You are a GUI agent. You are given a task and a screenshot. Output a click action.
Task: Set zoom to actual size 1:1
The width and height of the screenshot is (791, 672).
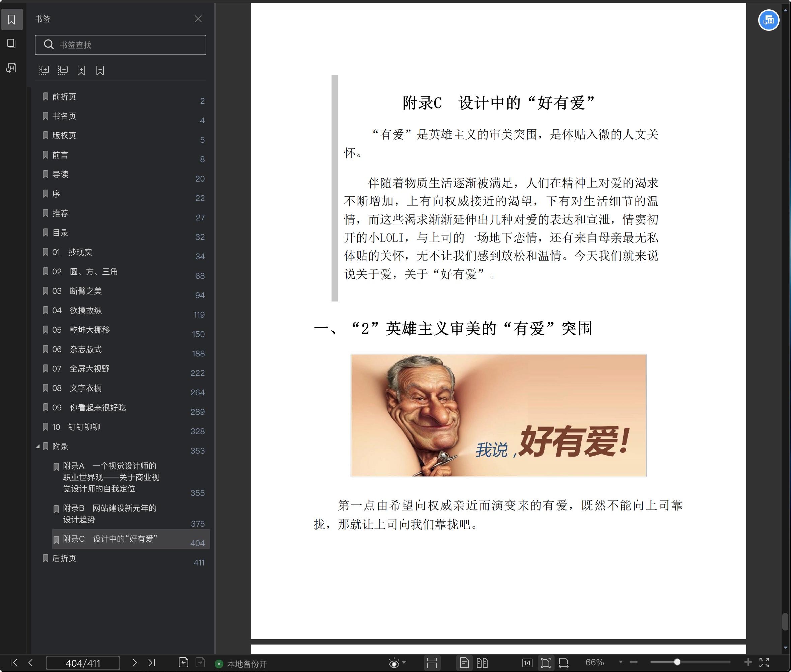pyautogui.click(x=527, y=663)
